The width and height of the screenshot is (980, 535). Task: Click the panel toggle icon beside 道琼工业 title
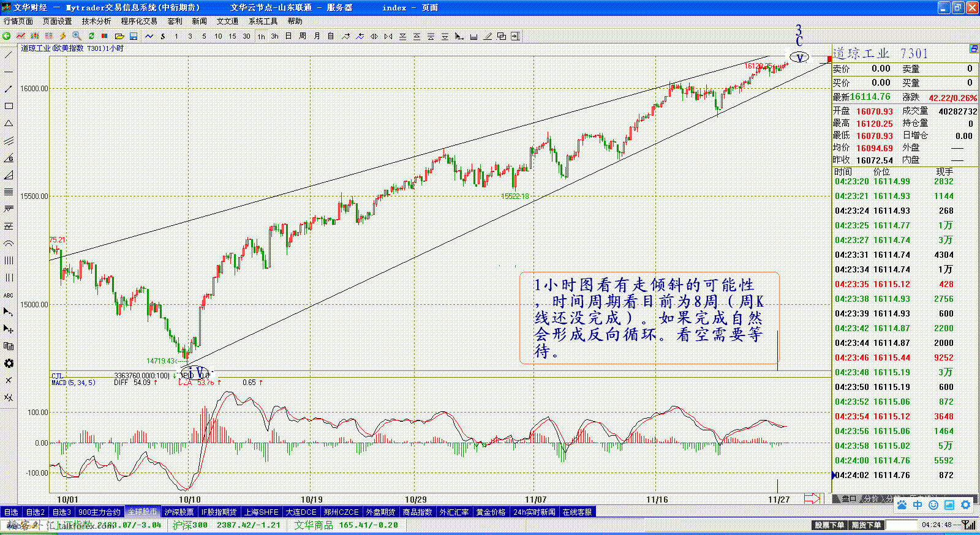[974, 48]
